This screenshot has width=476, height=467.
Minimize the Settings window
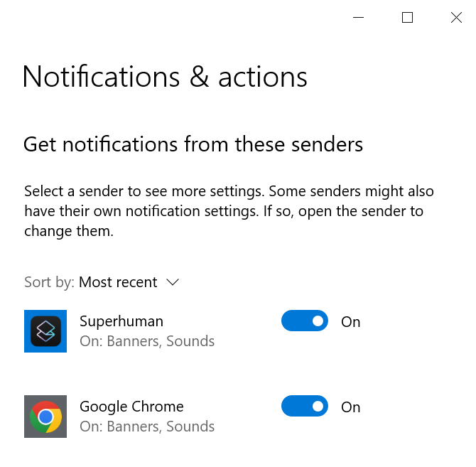click(358, 17)
